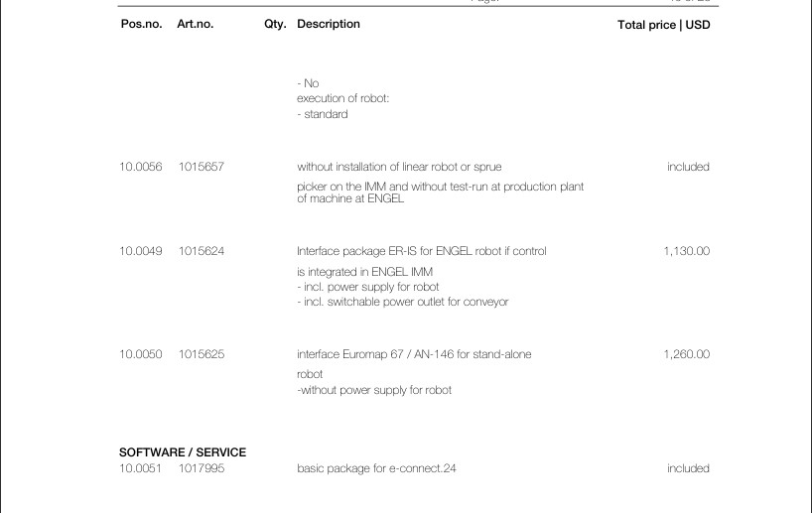812x513 pixels.
Task: Select position number 10.0056
Action: pyautogui.click(x=141, y=167)
